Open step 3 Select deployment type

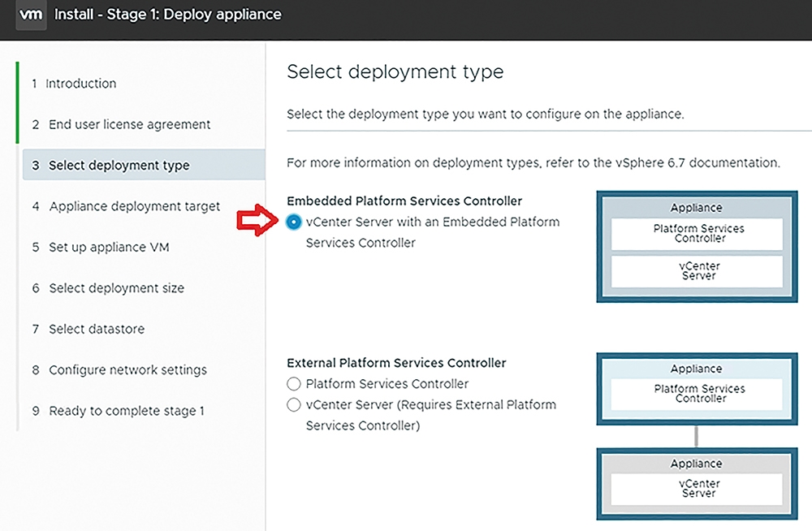pyautogui.click(x=144, y=165)
